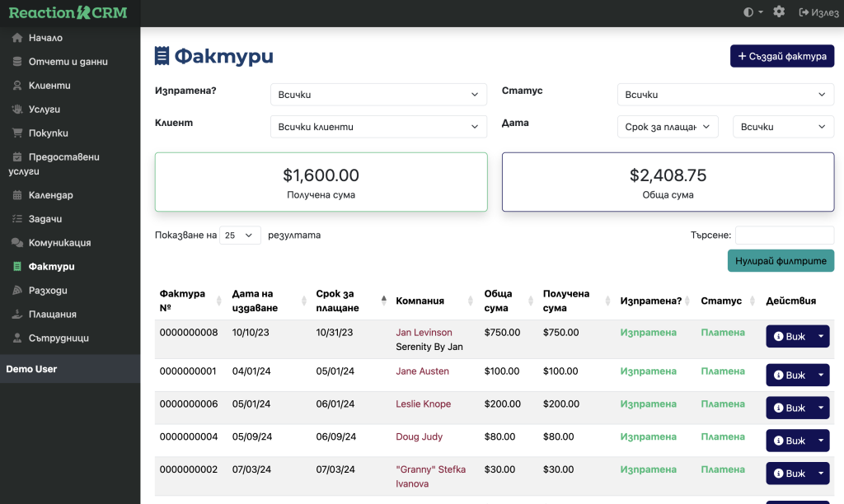Image resolution: width=844 pixels, height=504 pixels.
Task: Click the Нулирай филтрите button
Action: [781, 261]
